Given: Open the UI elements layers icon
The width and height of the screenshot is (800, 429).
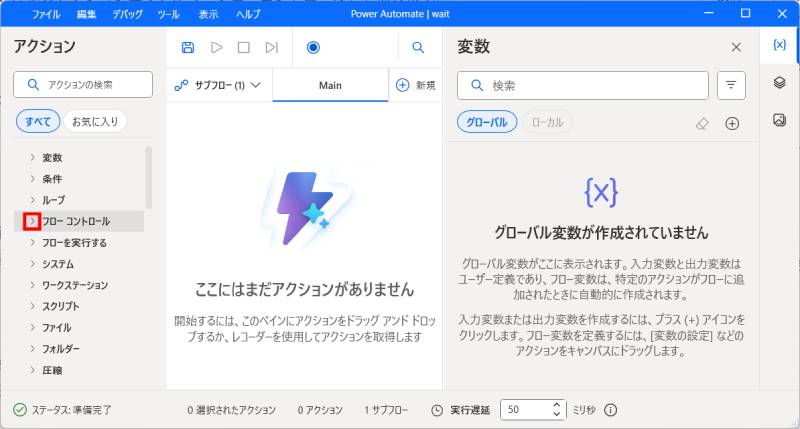Looking at the screenshot, I should coord(780,83).
